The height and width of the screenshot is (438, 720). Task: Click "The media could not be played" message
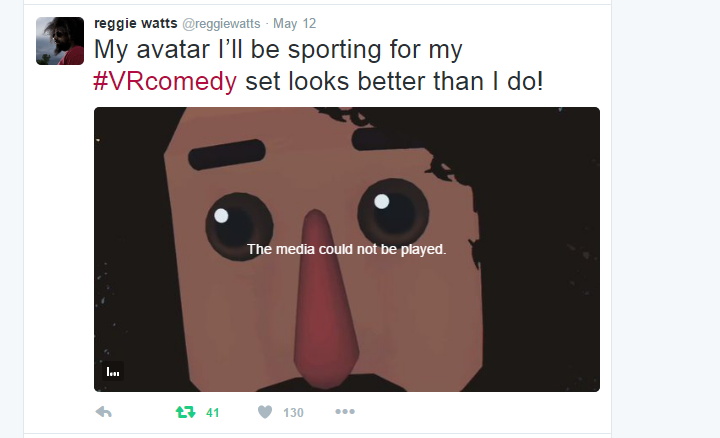[347, 249]
